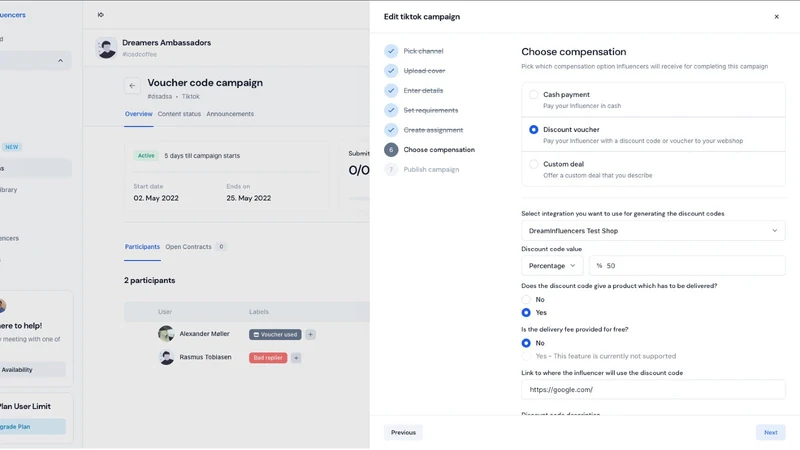The width and height of the screenshot is (800, 450).
Task: Click the Availability button in help card
Action: coord(32,370)
